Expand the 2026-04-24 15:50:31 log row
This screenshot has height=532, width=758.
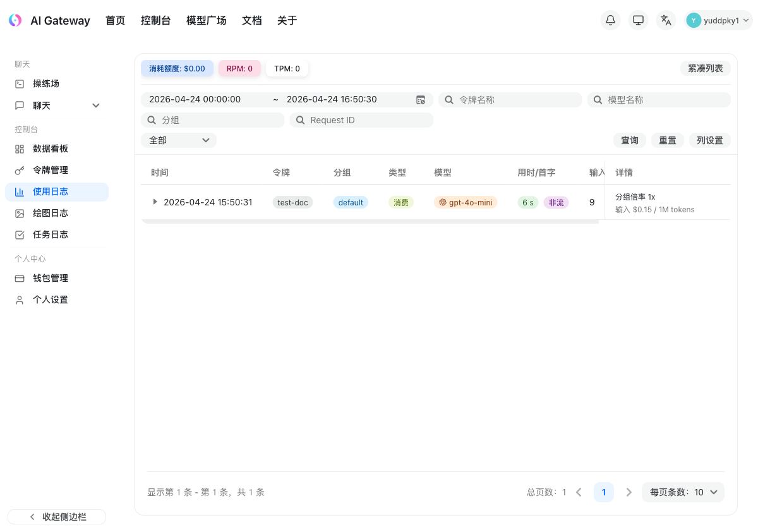[155, 202]
